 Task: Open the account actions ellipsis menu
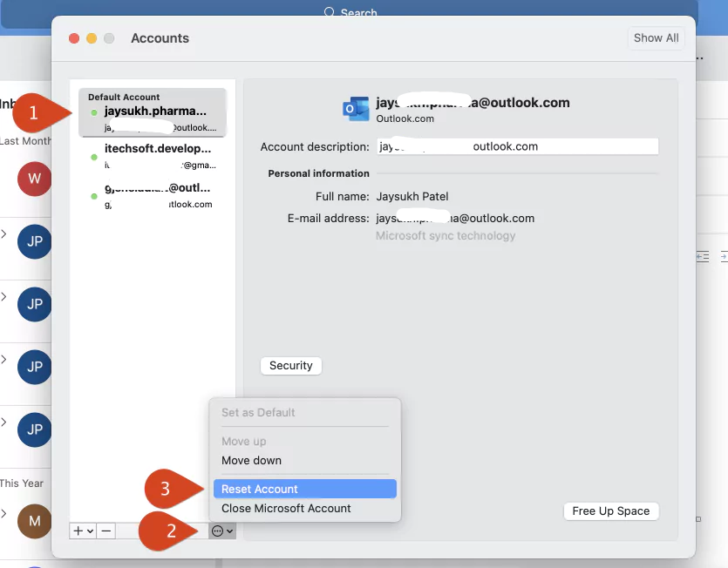pyautogui.click(x=222, y=531)
